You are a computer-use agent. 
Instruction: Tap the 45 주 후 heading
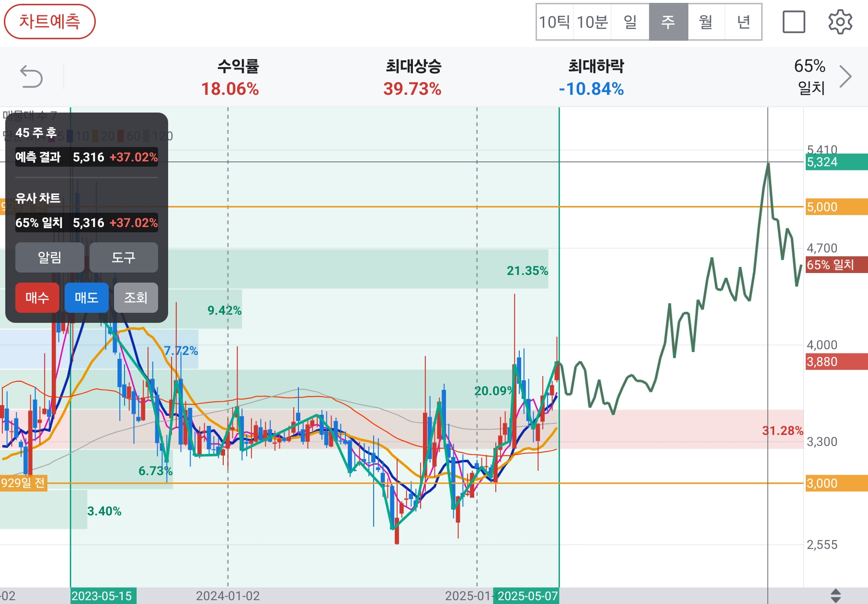pyautogui.click(x=36, y=133)
